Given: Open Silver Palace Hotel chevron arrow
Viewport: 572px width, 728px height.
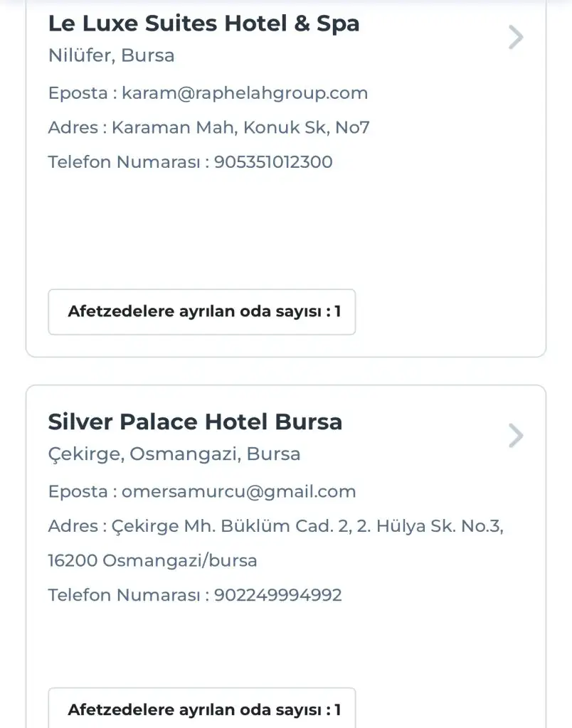Looking at the screenshot, I should (516, 435).
